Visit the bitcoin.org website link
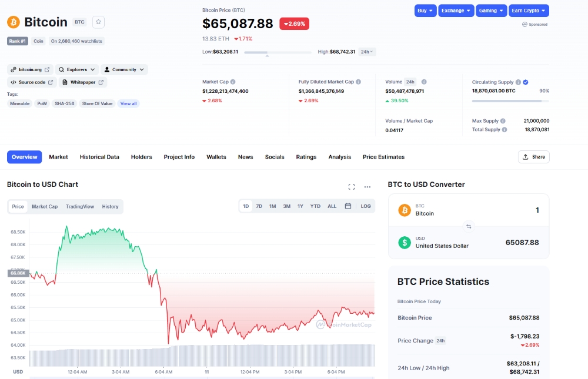 point(30,70)
